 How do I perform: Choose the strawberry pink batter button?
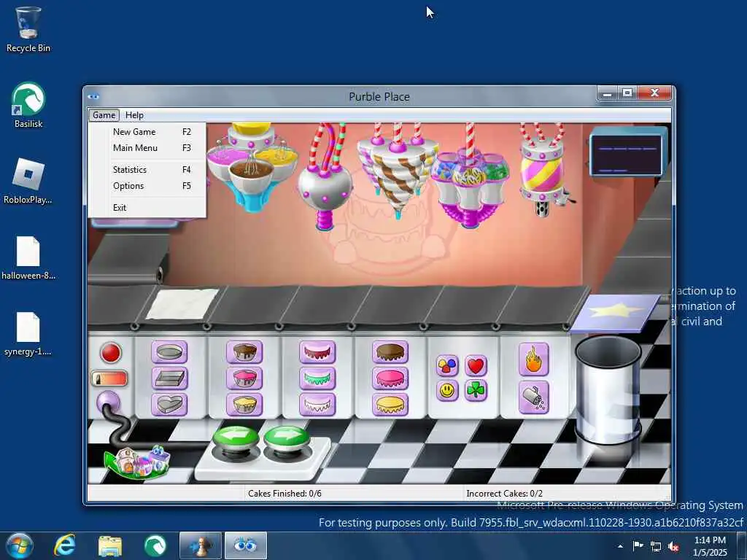244,378
